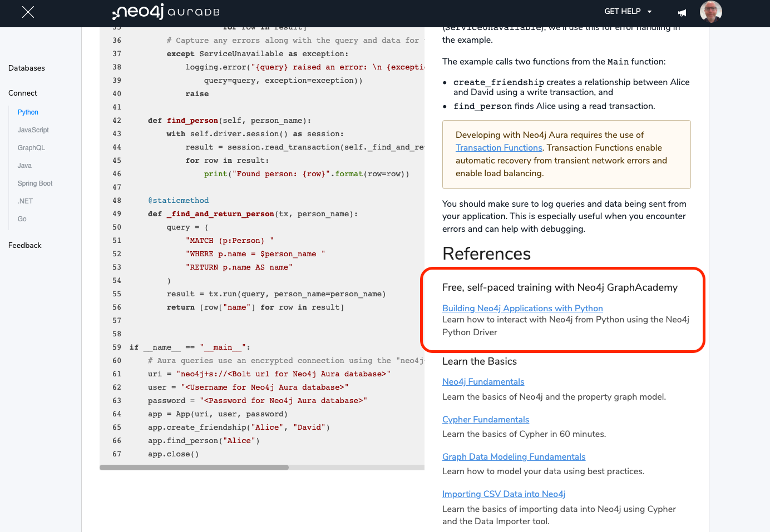The image size is (770, 532).
Task: Click app.close() on line 67
Action: point(173,454)
